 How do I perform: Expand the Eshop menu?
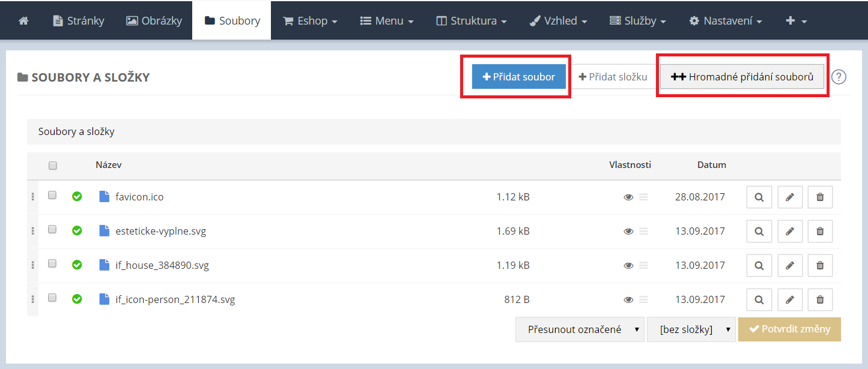pyautogui.click(x=309, y=20)
